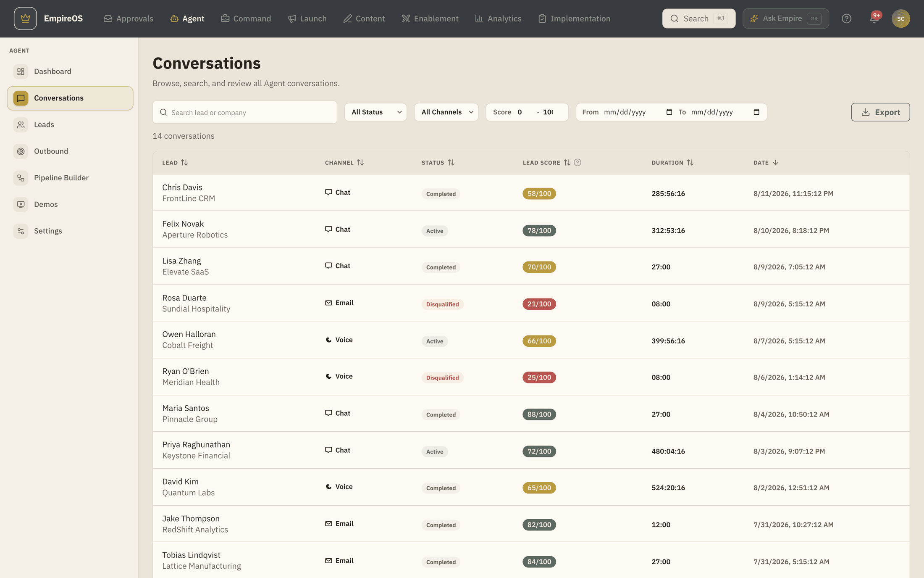Sort by Status column arrows icon
924x578 pixels.
pyautogui.click(x=451, y=163)
